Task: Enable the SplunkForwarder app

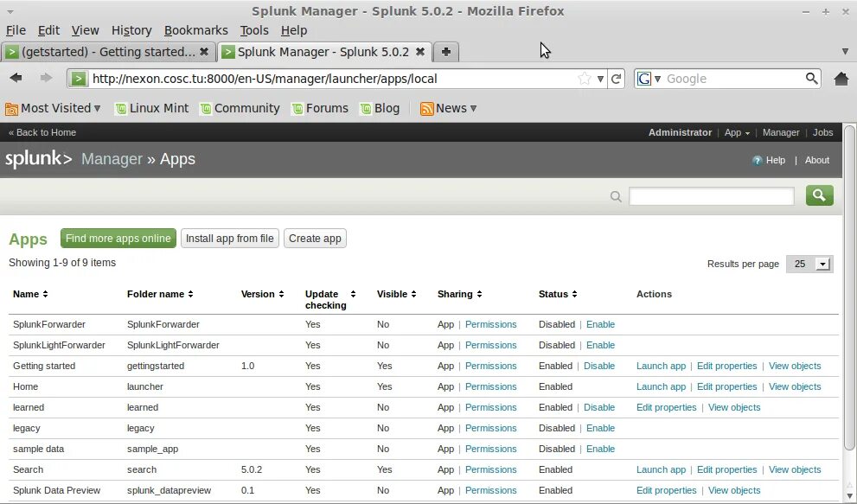Action: click(600, 324)
